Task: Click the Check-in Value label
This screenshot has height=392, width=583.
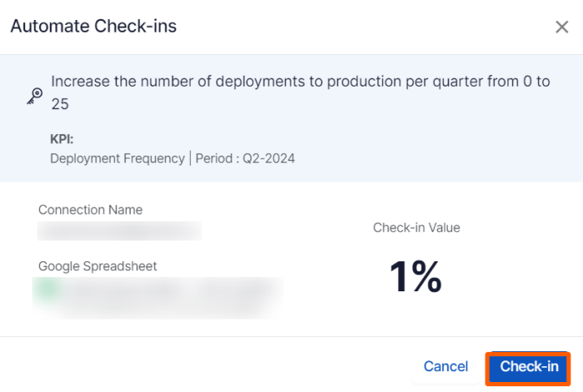Action: [416, 228]
